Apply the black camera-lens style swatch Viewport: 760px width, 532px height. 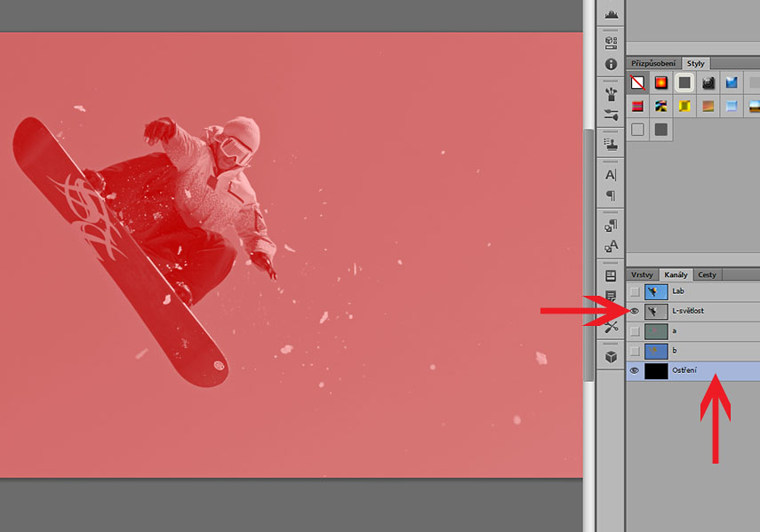tap(708, 83)
